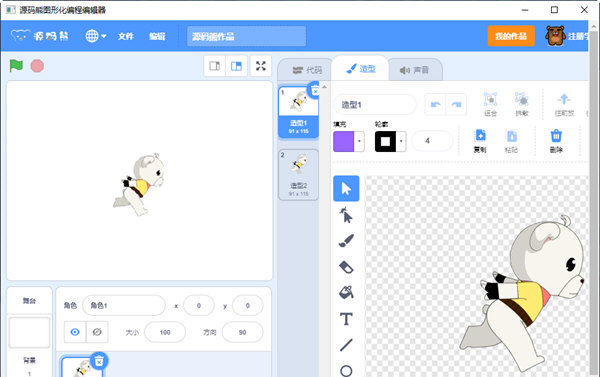Click the undo arrow
The image size is (600, 377).
tap(435, 104)
